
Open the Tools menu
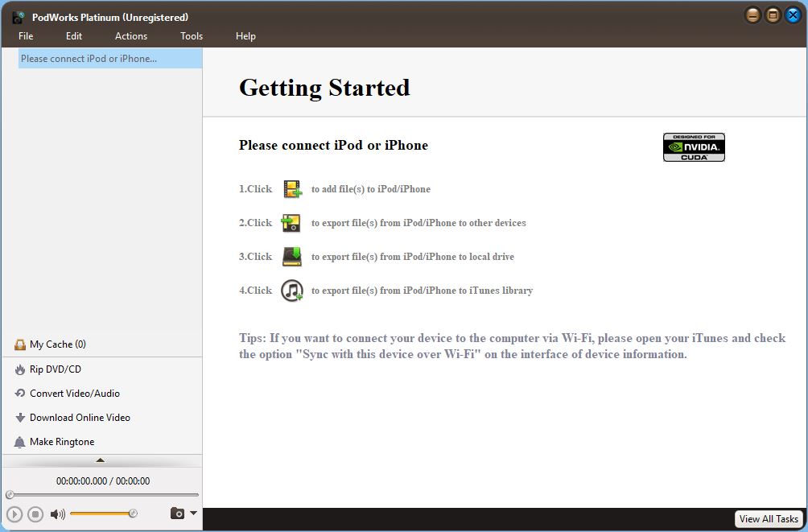click(x=192, y=36)
